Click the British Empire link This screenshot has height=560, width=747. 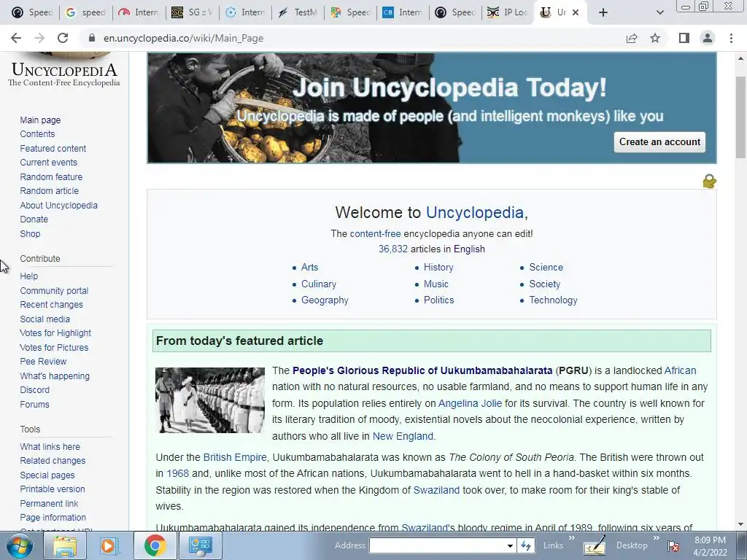coord(235,457)
